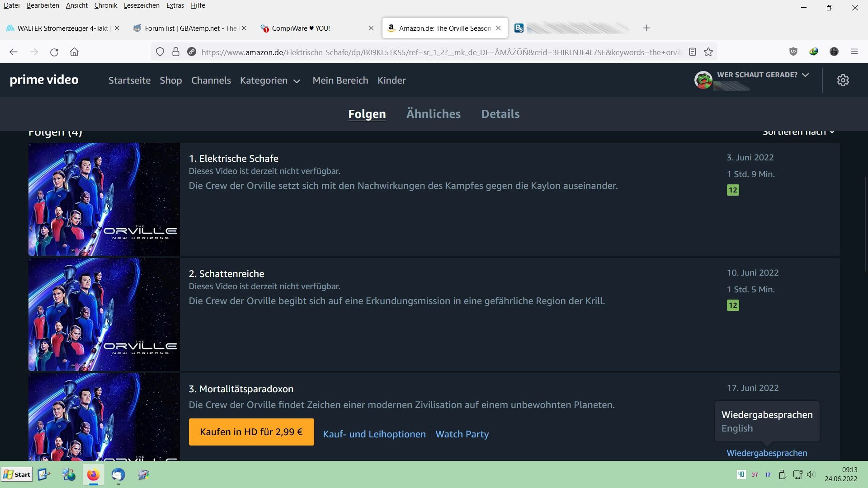Viewport: 868px width, 488px height.
Task: Go to Startseite
Action: [x=129, y=80]
